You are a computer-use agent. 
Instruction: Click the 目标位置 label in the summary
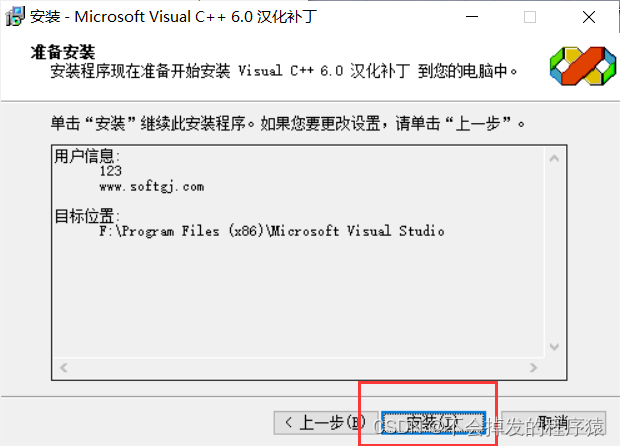point(87,216)
